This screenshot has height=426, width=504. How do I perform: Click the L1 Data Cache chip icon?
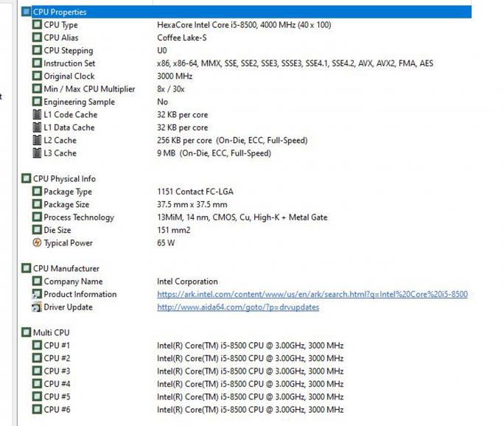[x=37, y=128]
